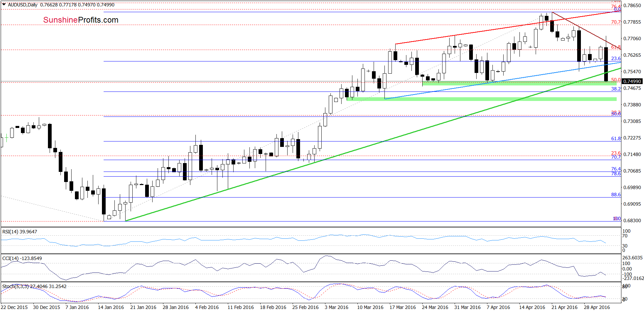Click the 25 Feb 2016 date label
The image size is (644, 312).
pyautogui.click(x=305, y=307)
